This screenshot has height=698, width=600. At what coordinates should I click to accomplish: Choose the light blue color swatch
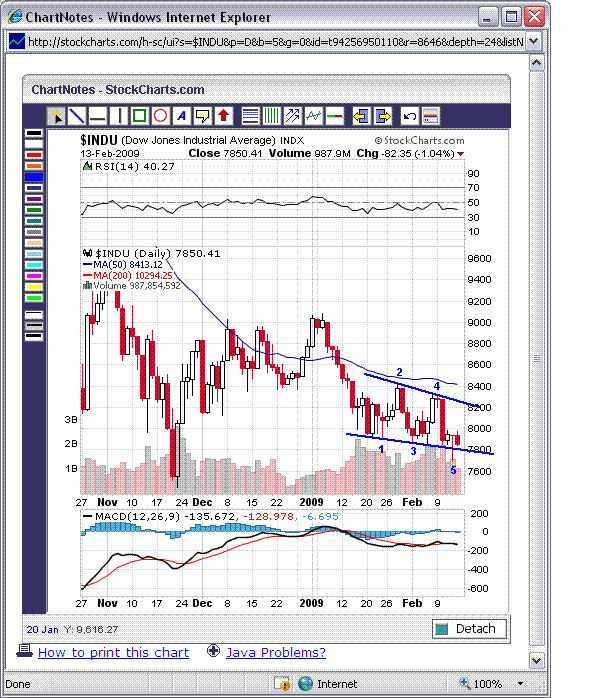(34, 254)
